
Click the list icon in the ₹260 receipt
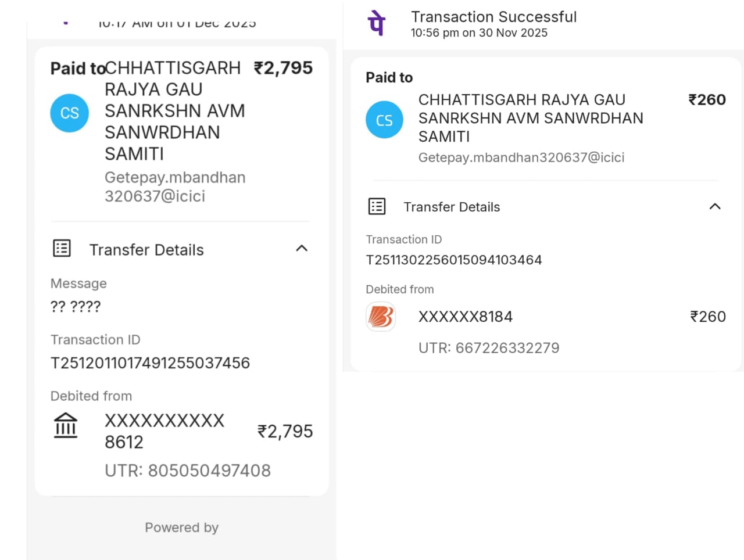coord(377,206)
